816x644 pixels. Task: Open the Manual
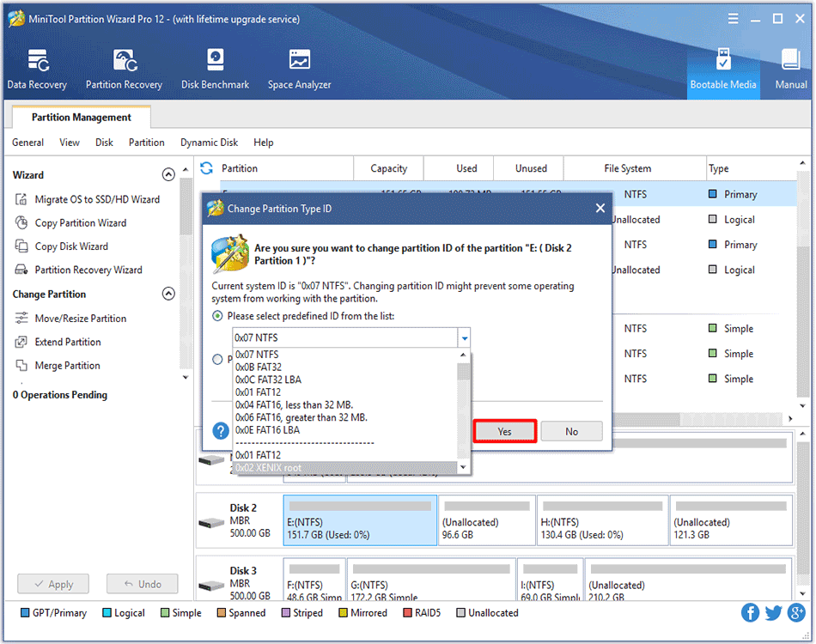click(789, 69)
